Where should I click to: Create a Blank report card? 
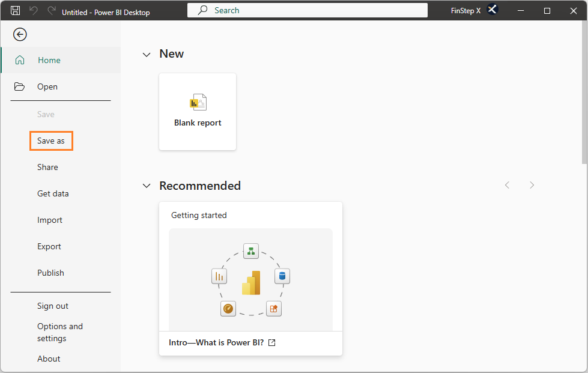(198, 112)
